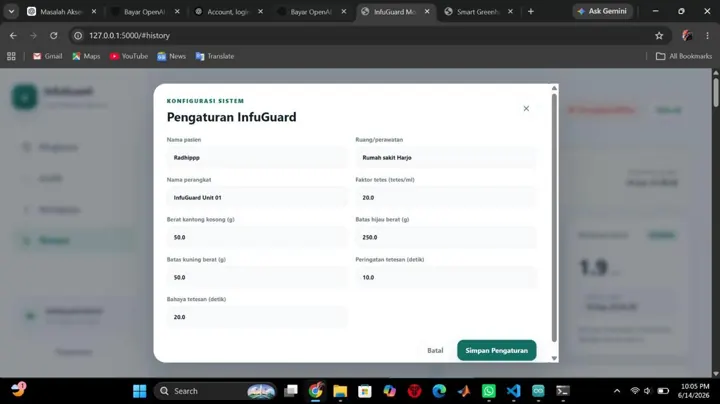Open the All Bookmarks folder
This screenshot has width=720, height=404.
coord(684,56)
